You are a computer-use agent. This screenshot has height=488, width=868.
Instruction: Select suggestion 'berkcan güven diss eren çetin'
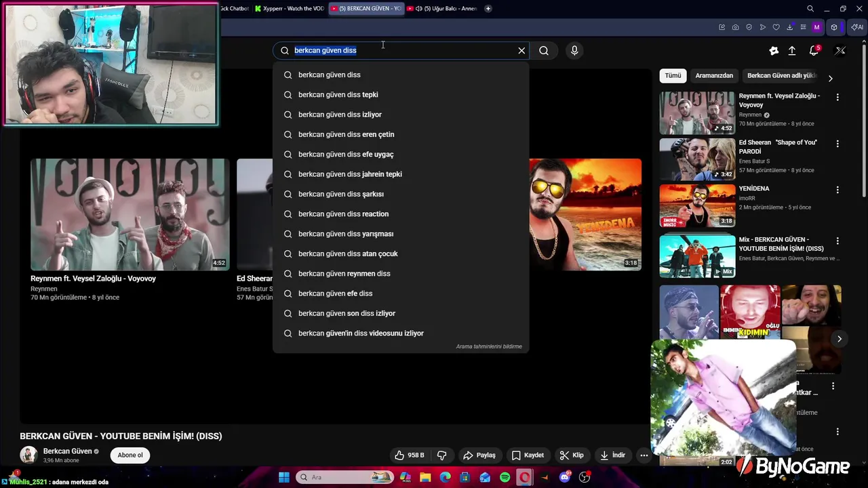tap(401, 134)
